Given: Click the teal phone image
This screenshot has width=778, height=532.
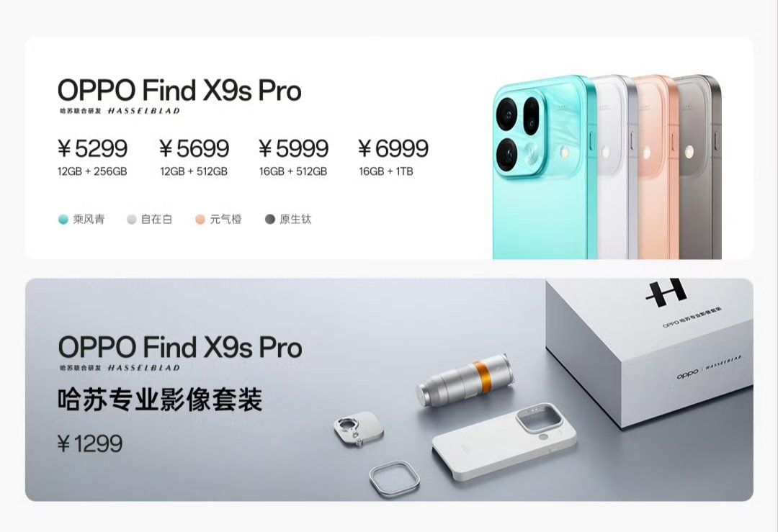Looking at the screenshot, I should click(543, 167).
